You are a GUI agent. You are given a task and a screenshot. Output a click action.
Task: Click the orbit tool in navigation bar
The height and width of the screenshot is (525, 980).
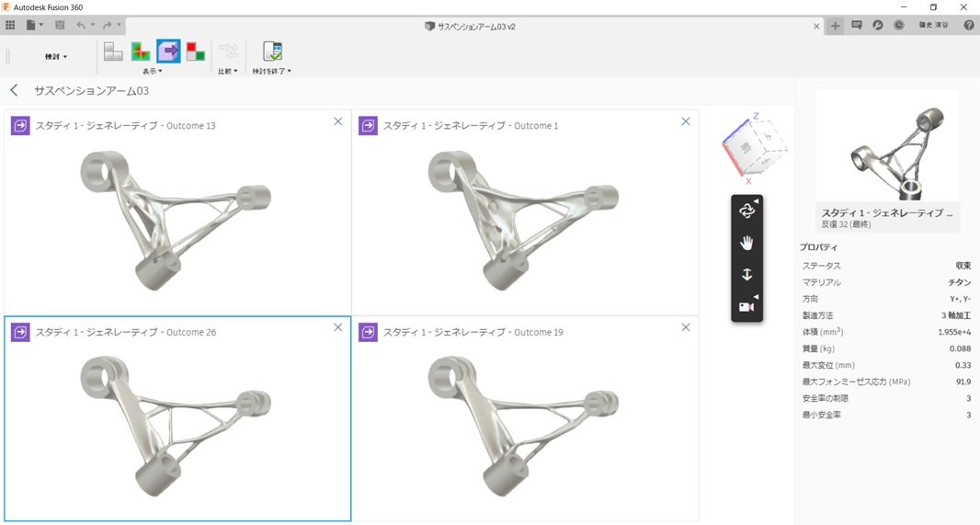pos(746,211)
